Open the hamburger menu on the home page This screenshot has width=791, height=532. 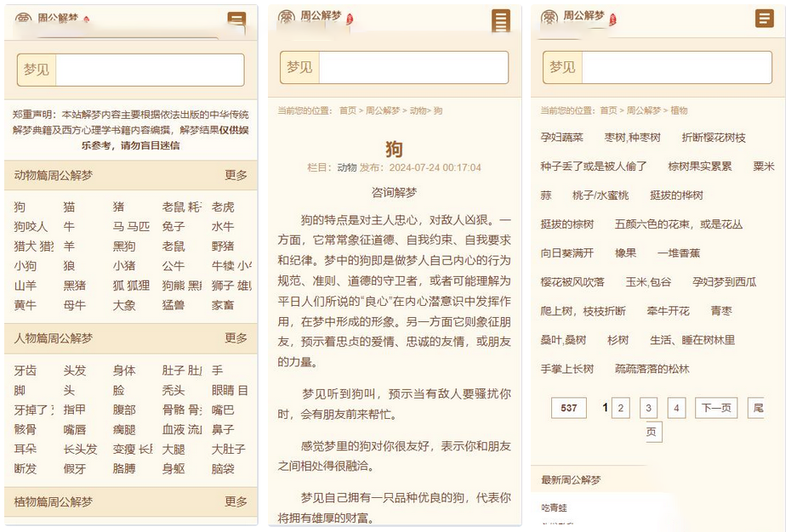pos(236,20)
